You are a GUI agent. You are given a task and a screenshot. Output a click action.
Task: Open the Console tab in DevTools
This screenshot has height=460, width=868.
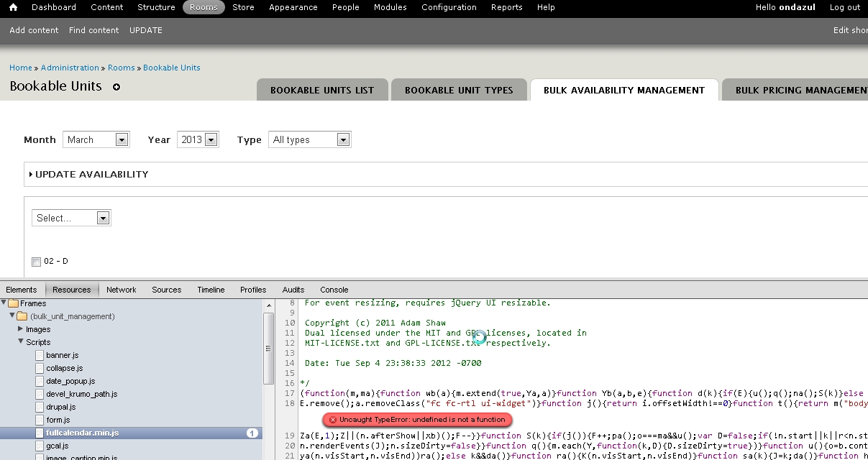[x=334, y=290]
